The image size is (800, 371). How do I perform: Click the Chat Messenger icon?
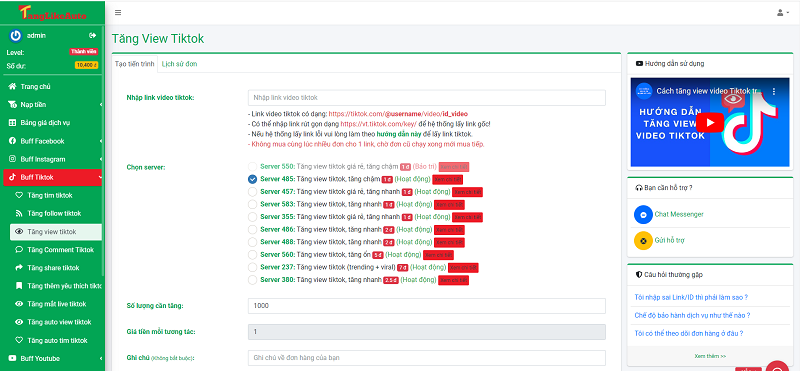tap(643, 214)
